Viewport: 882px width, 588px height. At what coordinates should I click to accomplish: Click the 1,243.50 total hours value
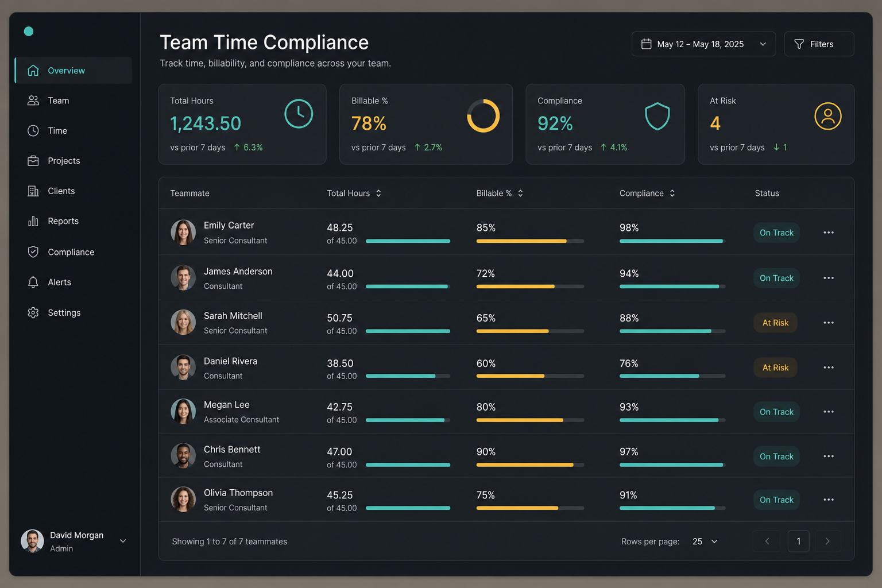point(206,123)
